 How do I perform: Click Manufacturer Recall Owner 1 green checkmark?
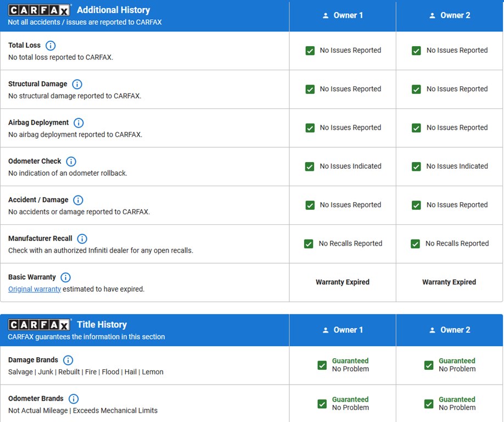click(309, 243)
